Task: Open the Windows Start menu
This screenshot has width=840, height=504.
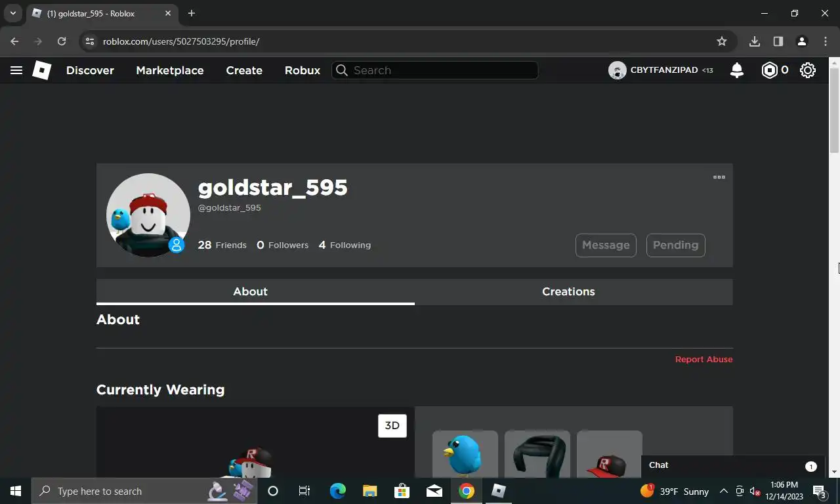Action: [x=16, y=491]
